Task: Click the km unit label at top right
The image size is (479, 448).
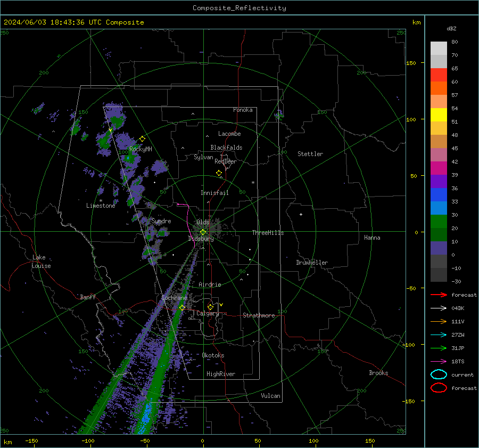Action: point(416,22)
